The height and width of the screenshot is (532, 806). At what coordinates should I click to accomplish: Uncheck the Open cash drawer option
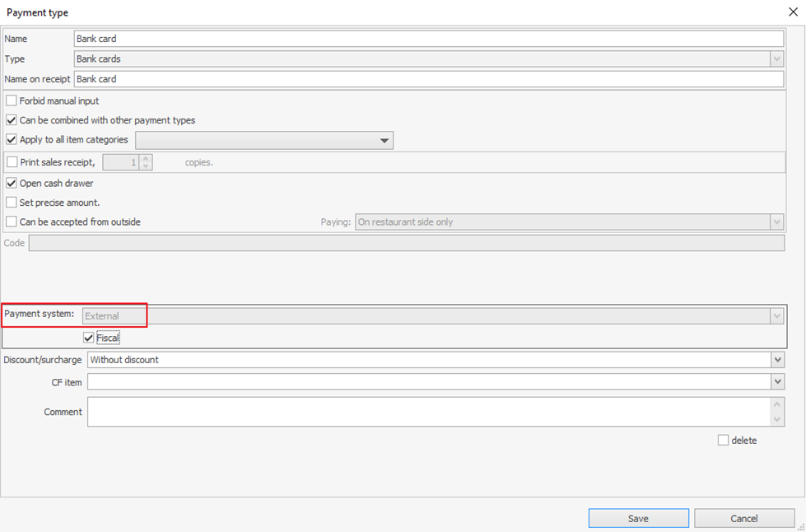12,183
